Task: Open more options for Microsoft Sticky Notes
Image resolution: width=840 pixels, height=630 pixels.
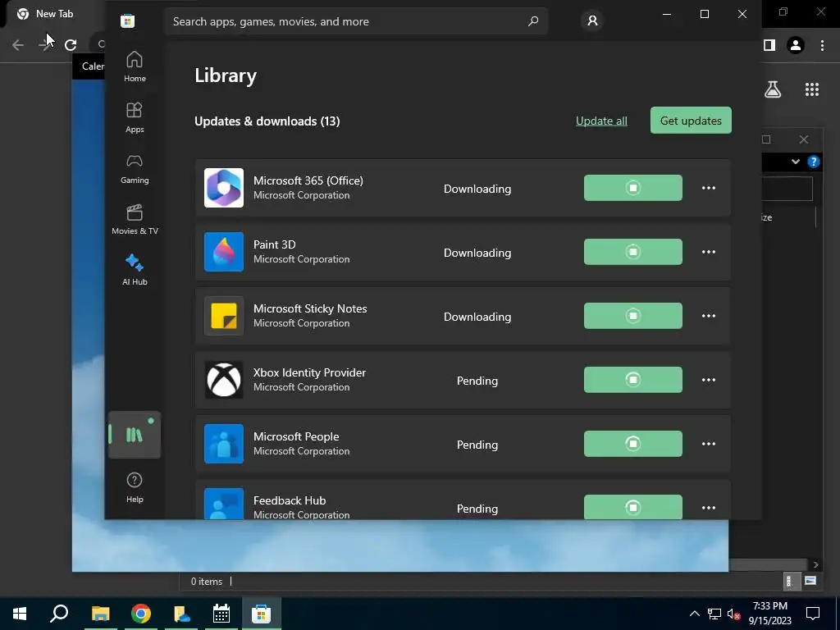Action: click(708, 316)
